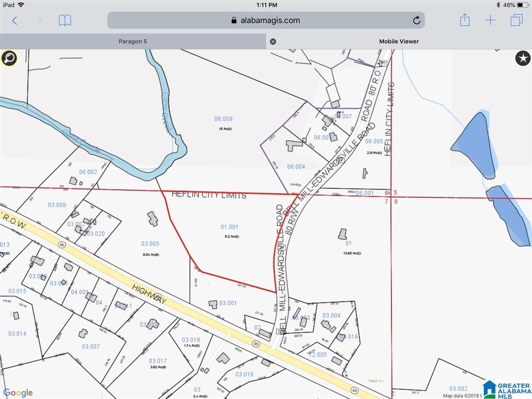
Task: Open the map search magnifier tool
Action: coord(9,58)
